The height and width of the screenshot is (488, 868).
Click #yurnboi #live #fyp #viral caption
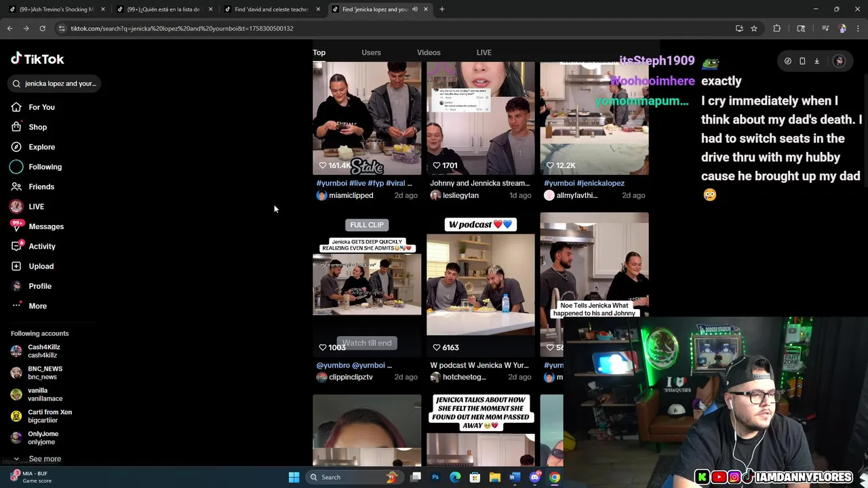[x=364, y=183]
